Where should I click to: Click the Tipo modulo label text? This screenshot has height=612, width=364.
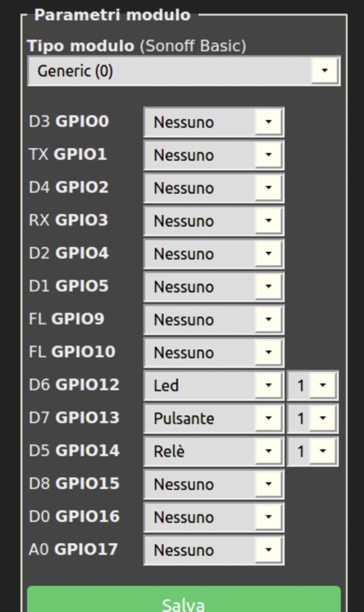pyautogui.click(x=81, y=46)
